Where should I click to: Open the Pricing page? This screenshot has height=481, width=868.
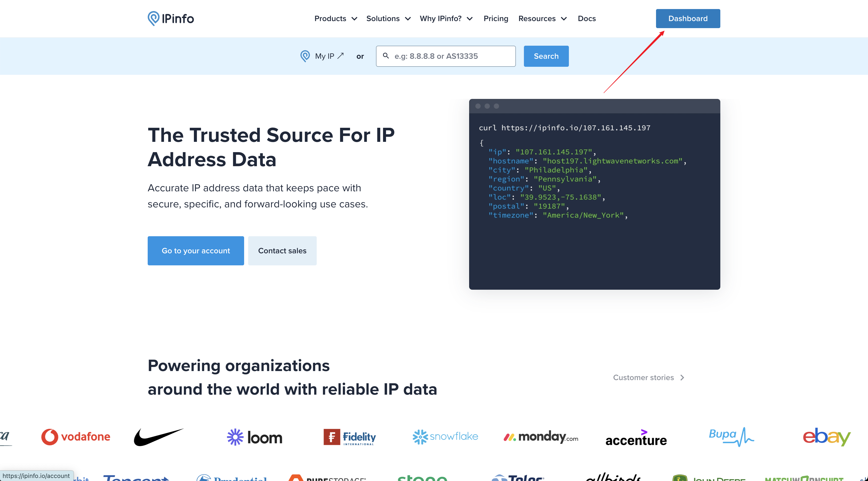[x=496, y=19]
